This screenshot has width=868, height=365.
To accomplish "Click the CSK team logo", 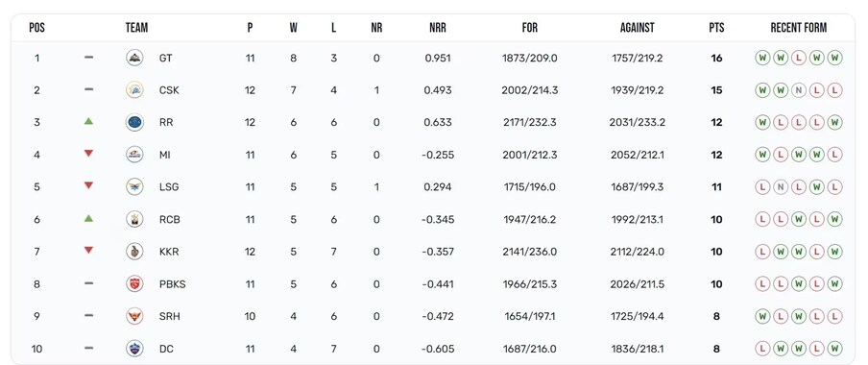I will point(134,89).
